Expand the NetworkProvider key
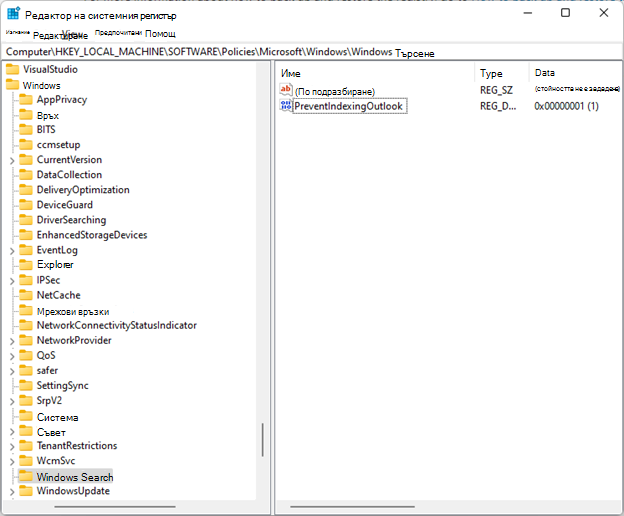Screen dimensions: 624x516 coord(12,341)
